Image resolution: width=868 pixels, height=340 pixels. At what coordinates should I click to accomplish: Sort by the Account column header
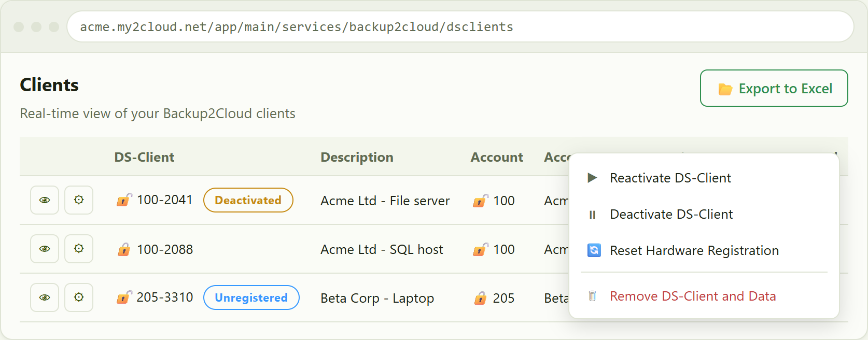(497, 157)
